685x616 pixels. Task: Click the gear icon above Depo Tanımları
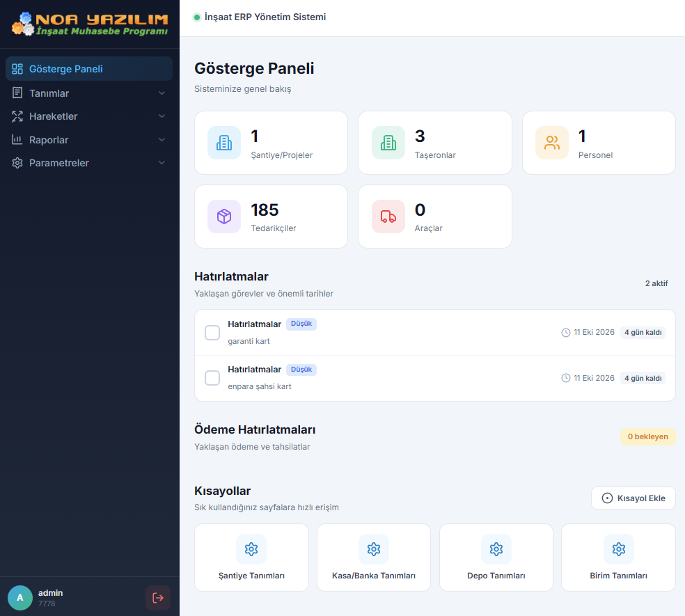(x=496, y=549)
